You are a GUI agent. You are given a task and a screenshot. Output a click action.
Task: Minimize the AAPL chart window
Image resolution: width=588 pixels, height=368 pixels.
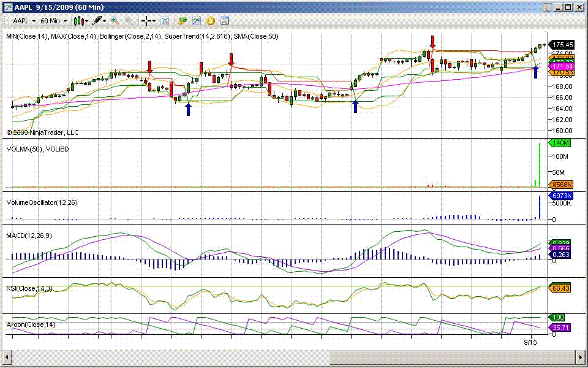(559, 7)
